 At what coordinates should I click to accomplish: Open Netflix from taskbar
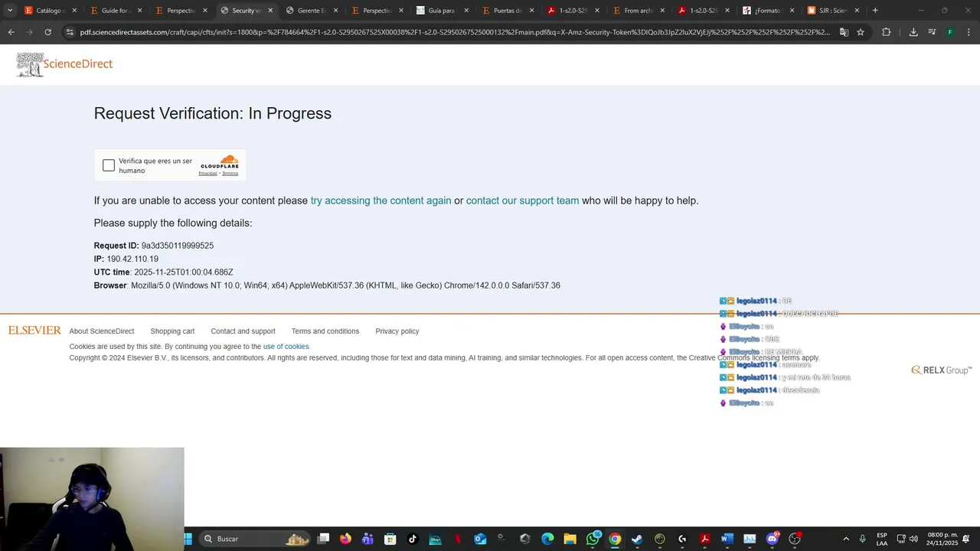point(458,539)
